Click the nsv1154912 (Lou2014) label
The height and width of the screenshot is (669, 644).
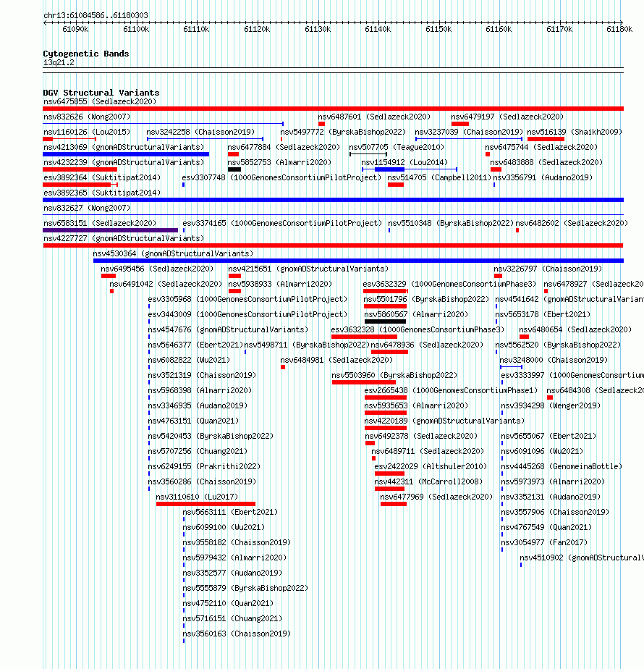point(404,163)
